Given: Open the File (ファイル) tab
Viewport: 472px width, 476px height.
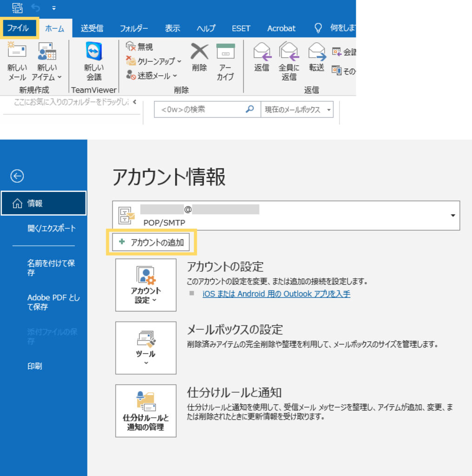Looking at the screenshot, I should pyautogui.click(x=18, y=28).
